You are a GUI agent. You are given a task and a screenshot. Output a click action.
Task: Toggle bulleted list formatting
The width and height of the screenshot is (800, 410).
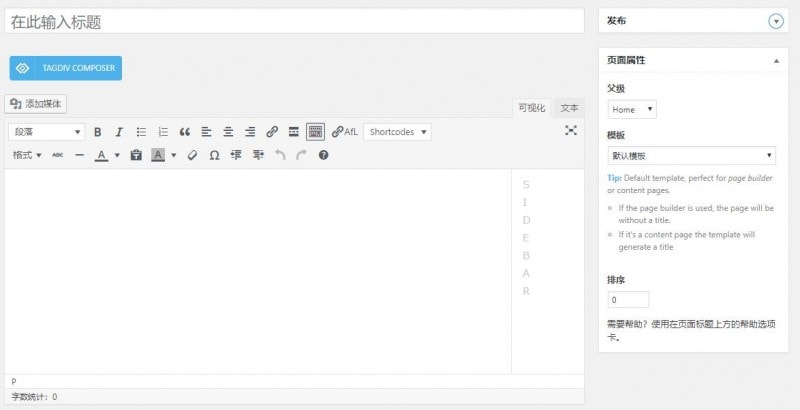click(x=141, y=131)
